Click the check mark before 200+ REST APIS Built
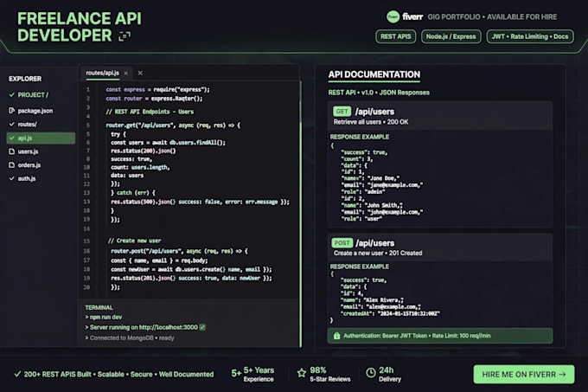 [17, 374]
